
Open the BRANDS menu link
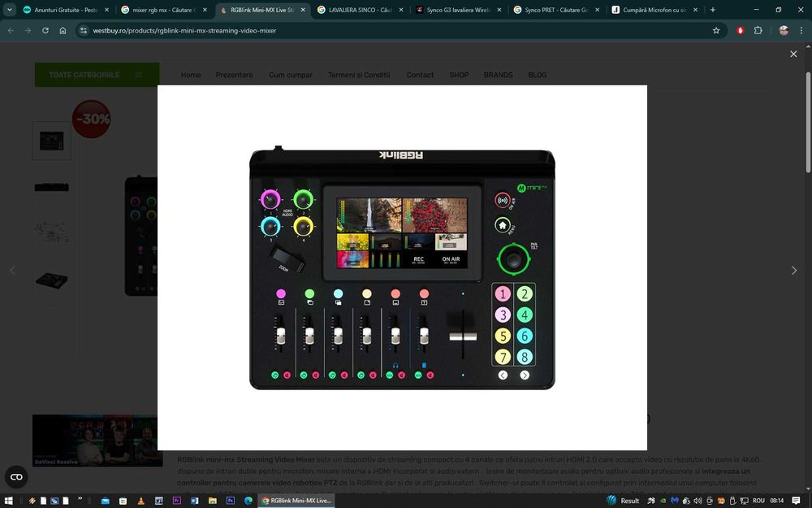coord(499,75)
